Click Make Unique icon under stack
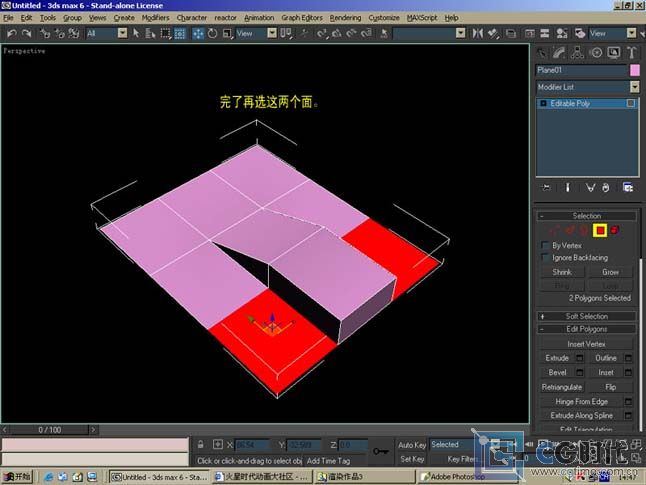The image size is (646, 485). [x=590, y=188]
